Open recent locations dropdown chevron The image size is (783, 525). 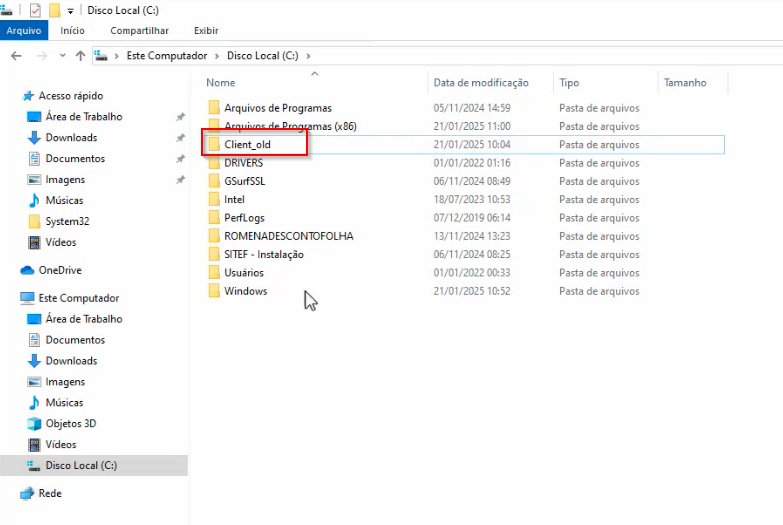click(62, 56)
